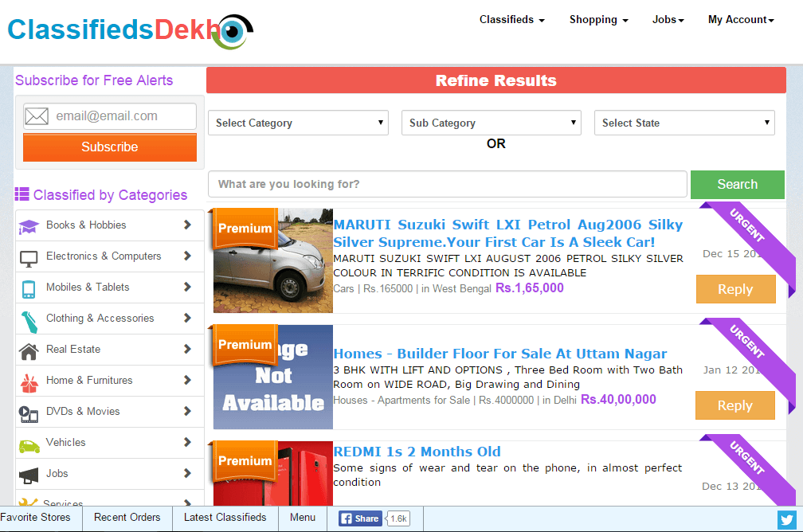The image size is (803, 532).
Task: Click the 'What are you looking for?' search box
Action: [x=447, y=184]
